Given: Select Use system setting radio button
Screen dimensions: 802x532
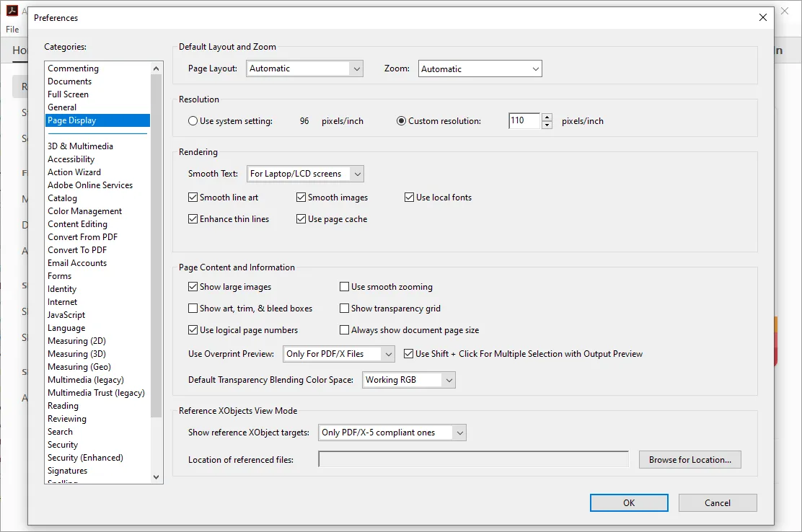Looking at the screenshot, I should (x=193, y=121).
